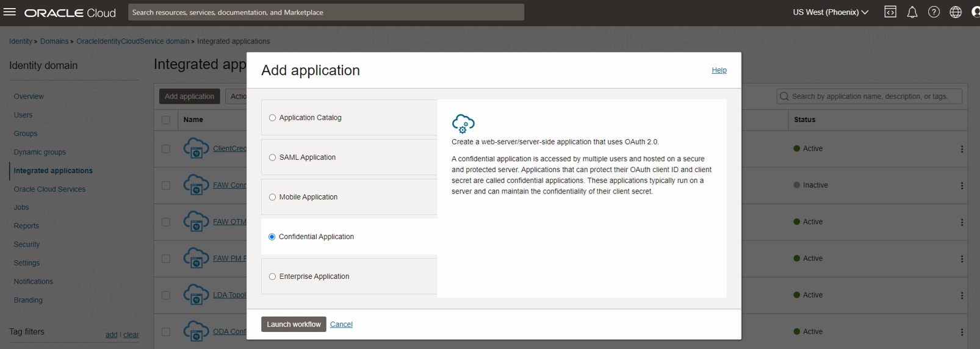The width and height of the screenshot is (980, 349).
Task: Select the Application Catalog radio option
Action: [x=272, y=118]
